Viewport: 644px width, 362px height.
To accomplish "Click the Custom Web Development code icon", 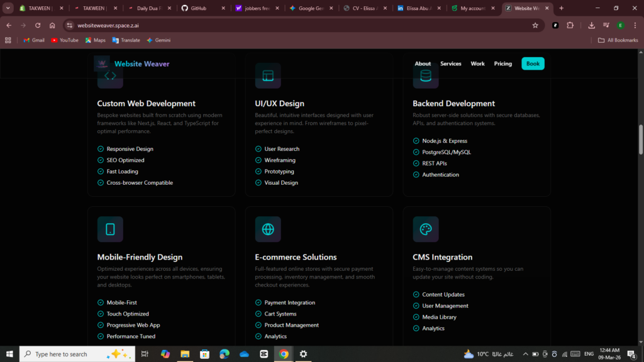I will click(110, 75).
